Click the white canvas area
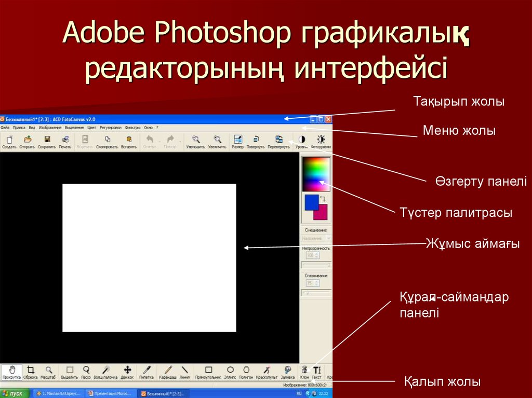This screenshot has width=532, height=398. [149, 258]
